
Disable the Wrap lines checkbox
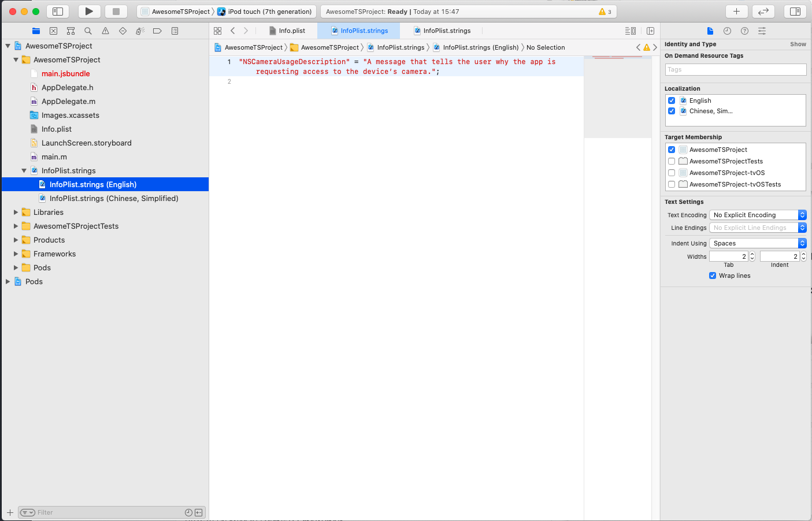(713, 276)
